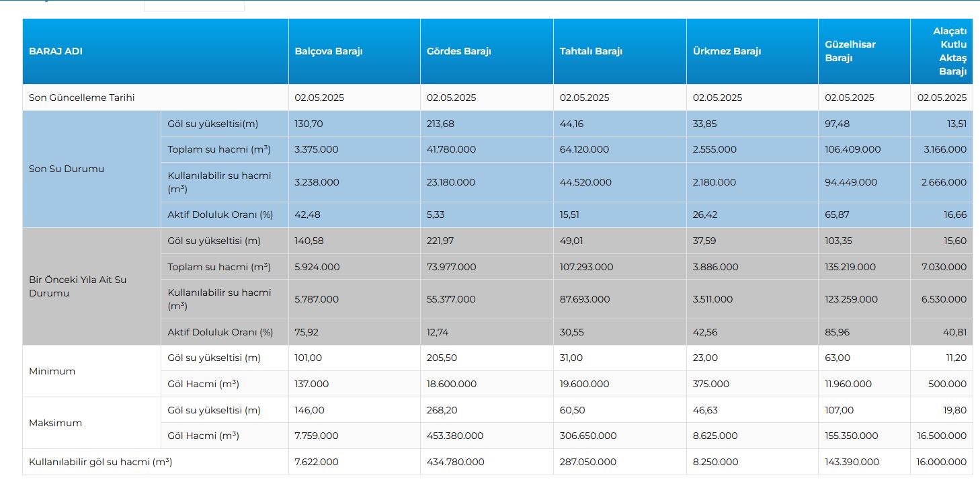The height and width of the screenshot is (484, 980).
Task: Click the Son Güncelleme Tarihi row label
Action: [x=82, y=97]
